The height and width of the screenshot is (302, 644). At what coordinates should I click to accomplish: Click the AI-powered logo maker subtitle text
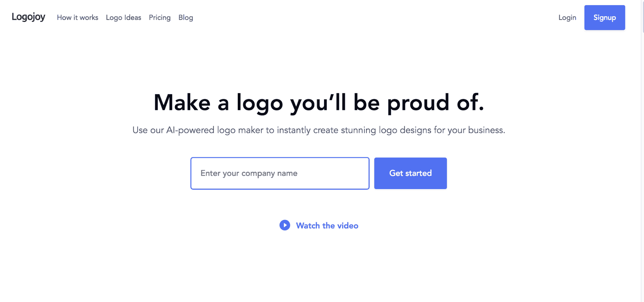pyautogui.click(x=319, y=130)
